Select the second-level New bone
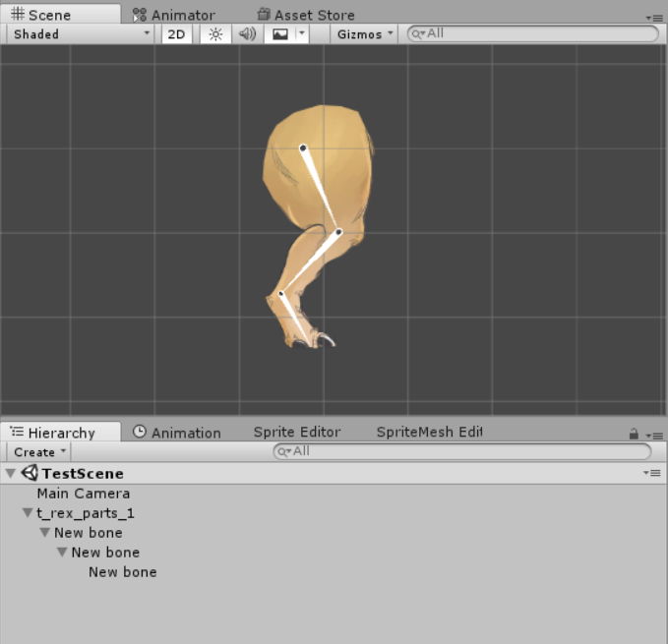Image resolution: width=668 pixels, height=644 pixels. coord(105,553)
